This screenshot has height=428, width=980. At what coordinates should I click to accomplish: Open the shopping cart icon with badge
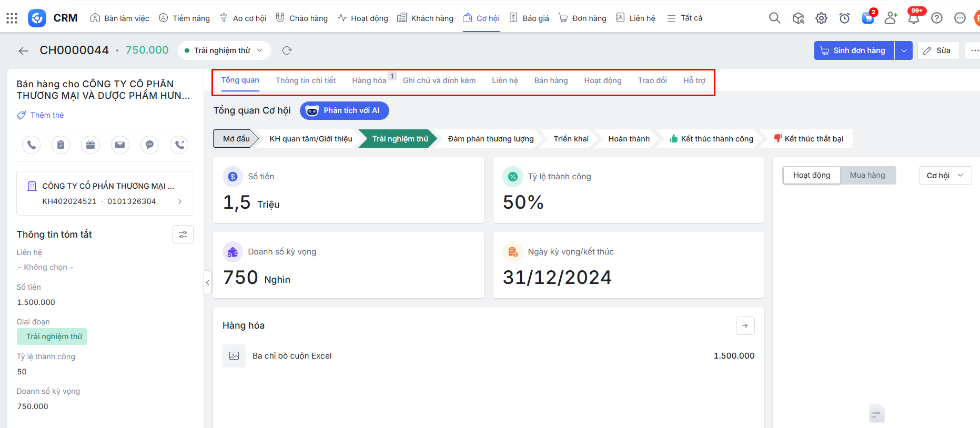(867, 18)
